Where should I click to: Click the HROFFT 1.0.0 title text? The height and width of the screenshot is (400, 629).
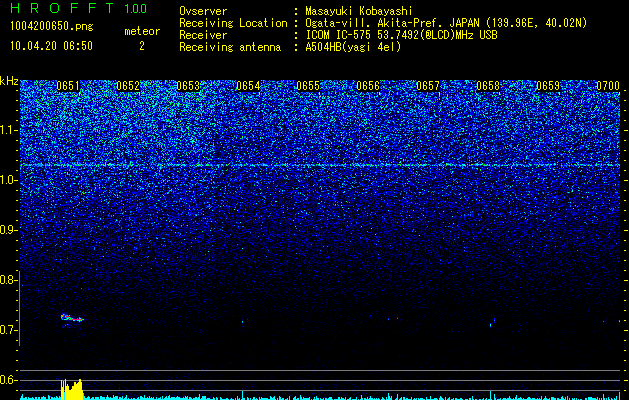point(79,8)
